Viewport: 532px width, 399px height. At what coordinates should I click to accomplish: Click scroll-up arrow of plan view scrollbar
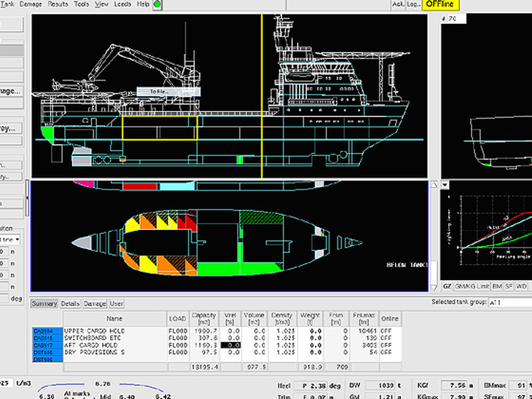434,185
